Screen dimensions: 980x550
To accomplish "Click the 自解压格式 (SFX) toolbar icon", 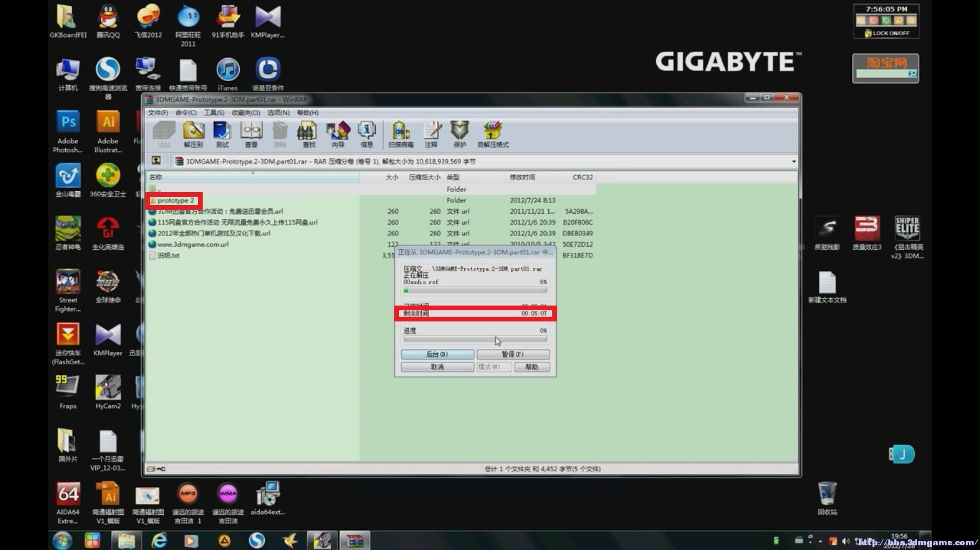I will [x=493, y=135].
